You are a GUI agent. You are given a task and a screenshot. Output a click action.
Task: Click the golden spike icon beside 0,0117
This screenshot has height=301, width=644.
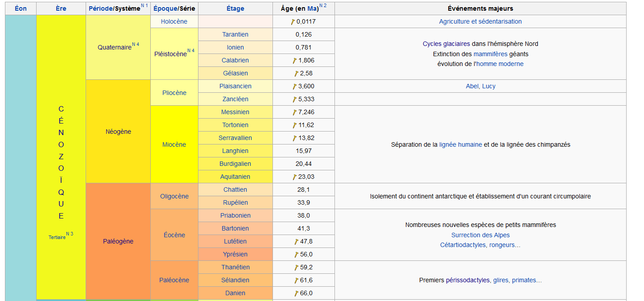pyautogui.click(x=293, y=22)
